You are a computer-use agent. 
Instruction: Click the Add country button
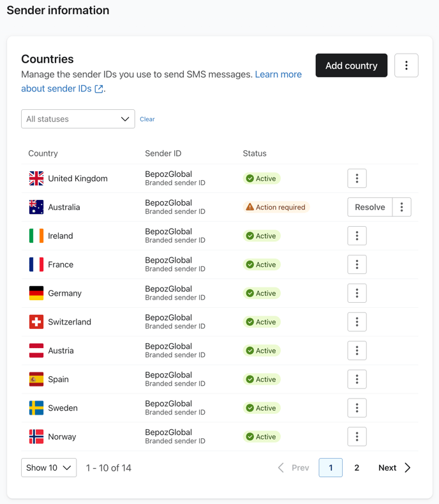[x=351, y=66]
